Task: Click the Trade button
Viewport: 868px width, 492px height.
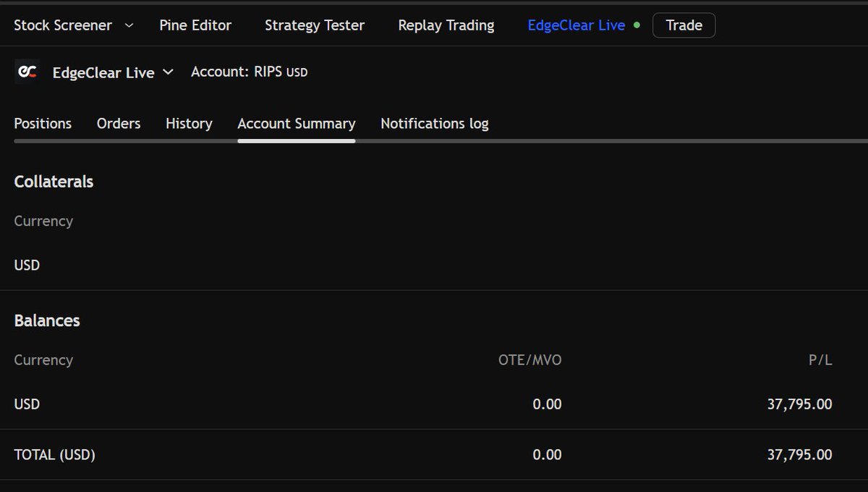Action: click(684, 25)
